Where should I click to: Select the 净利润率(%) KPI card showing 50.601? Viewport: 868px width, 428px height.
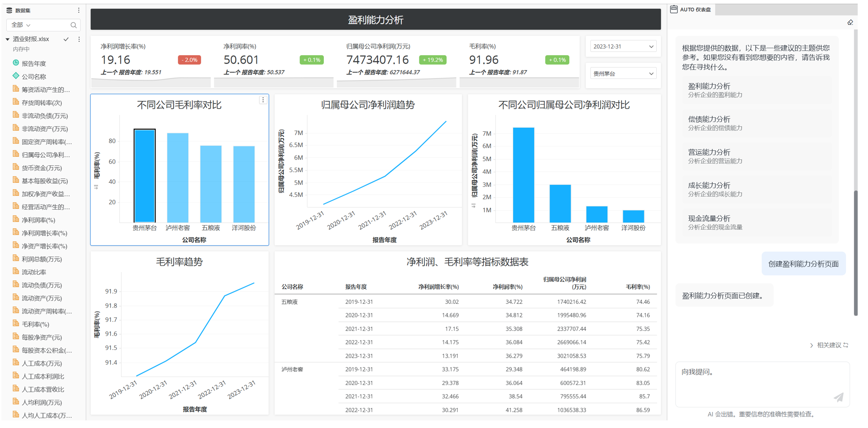274,62
